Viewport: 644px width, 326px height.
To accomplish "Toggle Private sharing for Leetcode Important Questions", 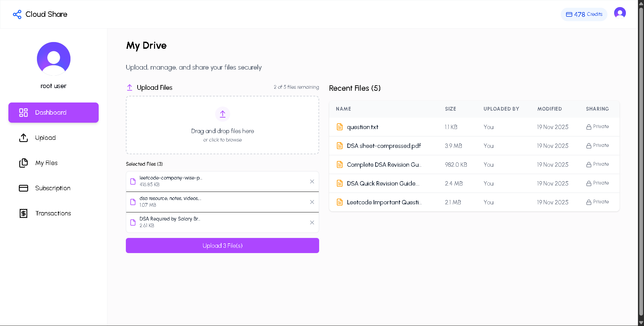I will point(597,202).
